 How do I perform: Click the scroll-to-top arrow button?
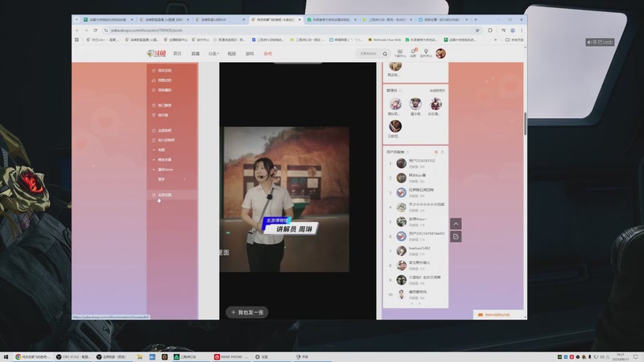456,224
